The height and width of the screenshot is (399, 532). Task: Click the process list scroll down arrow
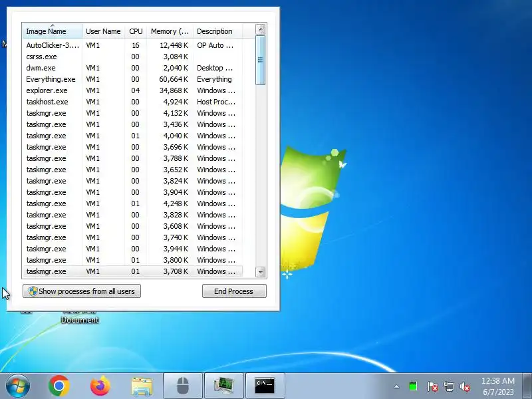coord(261,272)
